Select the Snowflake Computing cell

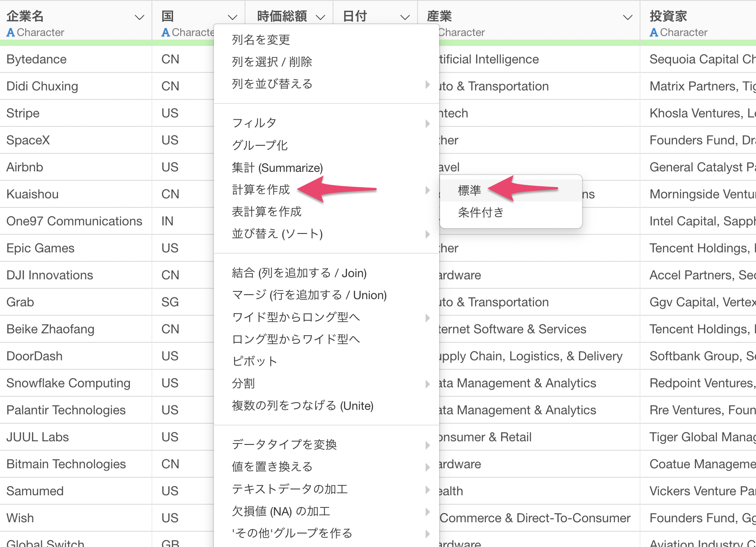coord(76,383)
